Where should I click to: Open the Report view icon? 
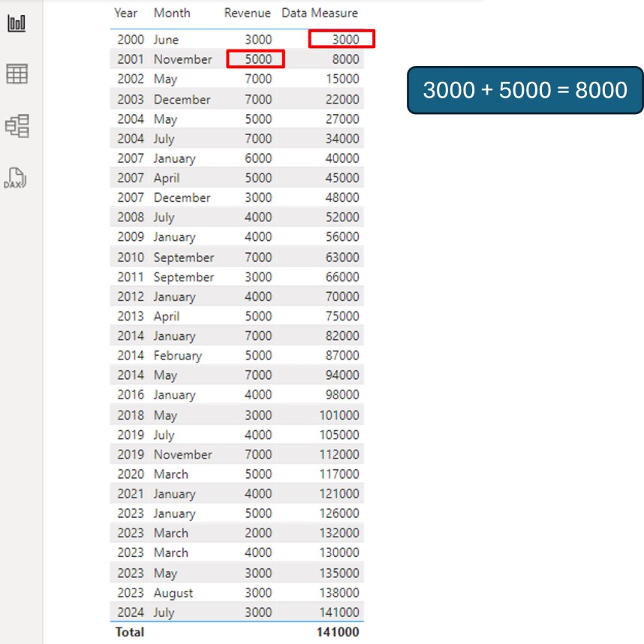17,23
